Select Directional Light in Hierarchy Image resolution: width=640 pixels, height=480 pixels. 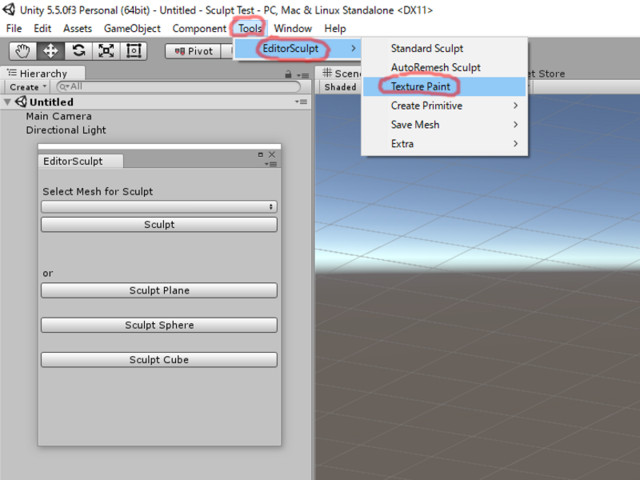point(66,130)
